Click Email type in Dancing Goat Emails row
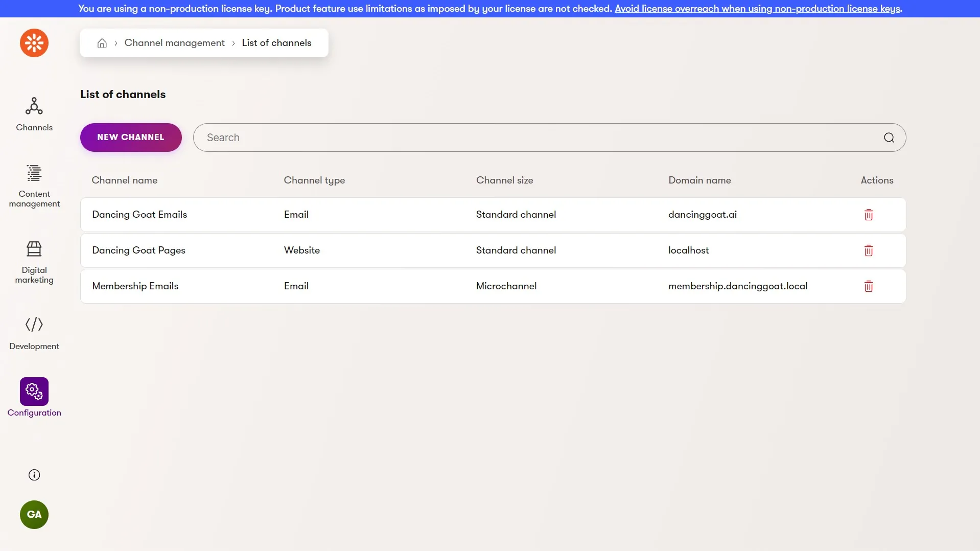 click(x=296, y=215)
